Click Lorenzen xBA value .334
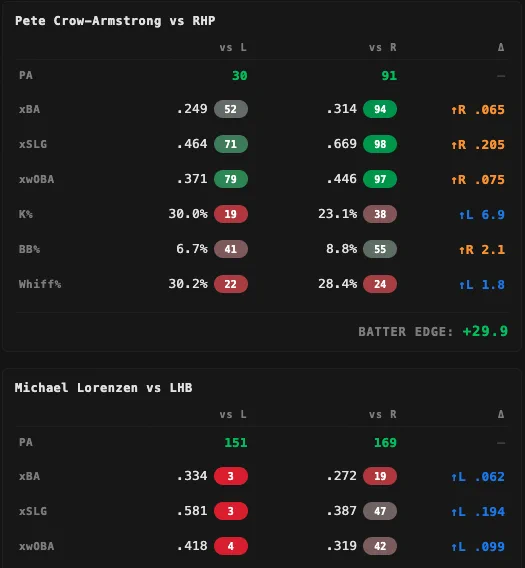The image size is (525, 568). [192, 476]
